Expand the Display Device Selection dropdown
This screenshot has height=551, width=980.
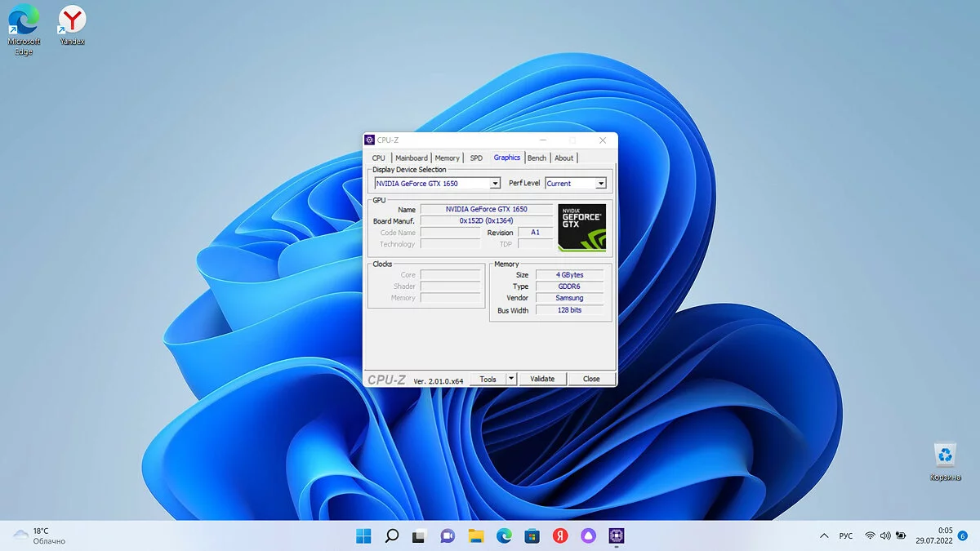(495, 184)
